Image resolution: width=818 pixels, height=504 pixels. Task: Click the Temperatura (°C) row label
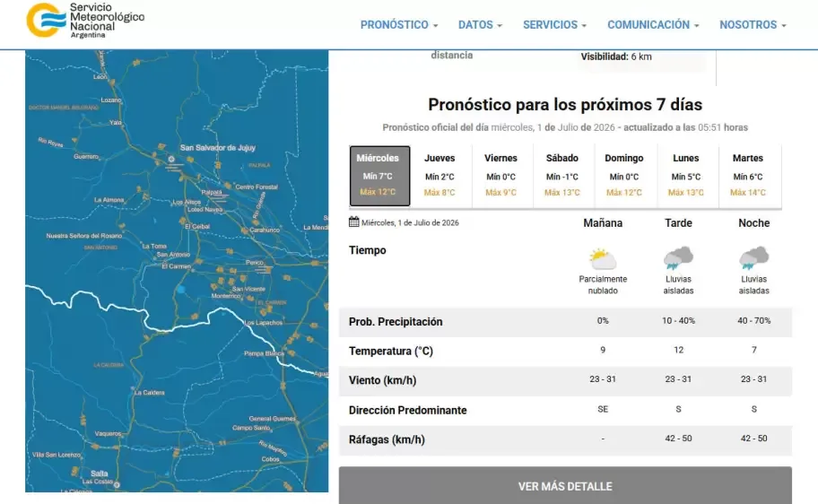click(391, 352)
